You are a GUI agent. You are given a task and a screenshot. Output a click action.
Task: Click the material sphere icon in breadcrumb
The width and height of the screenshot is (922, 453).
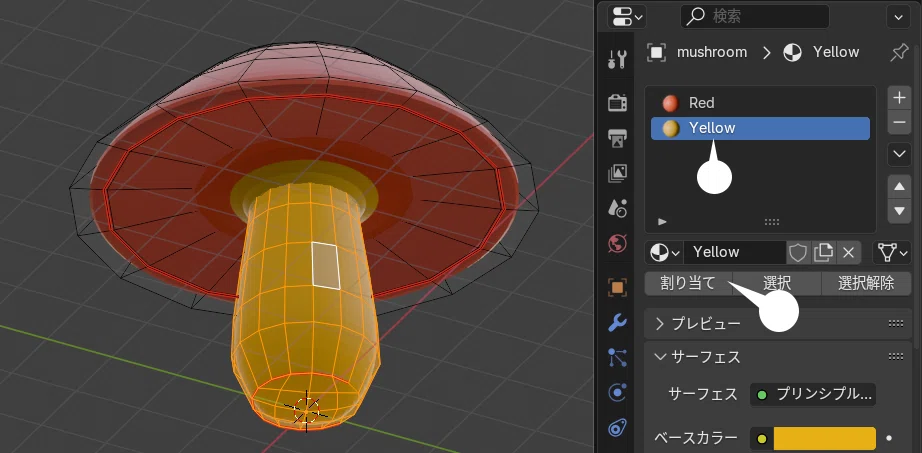pyautogui.click(x=792, y=52)
